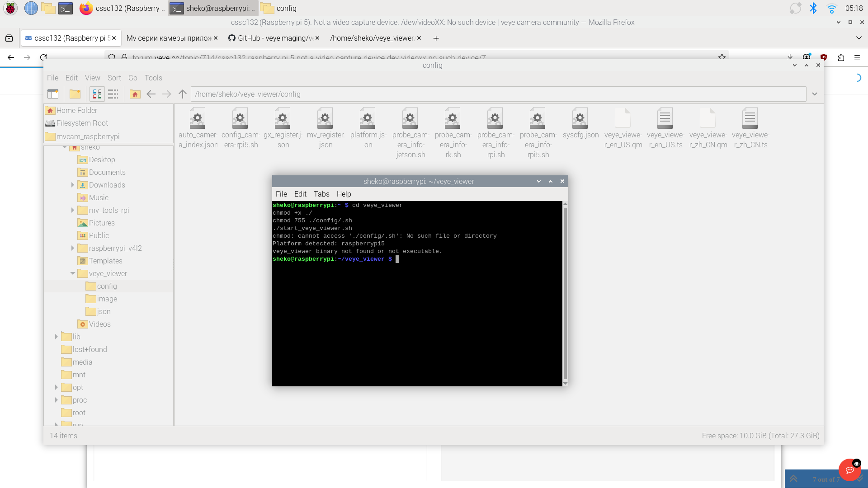Toggle the side pane view button
The height and width of the screenshot is (488, 868).
[53, 94]
